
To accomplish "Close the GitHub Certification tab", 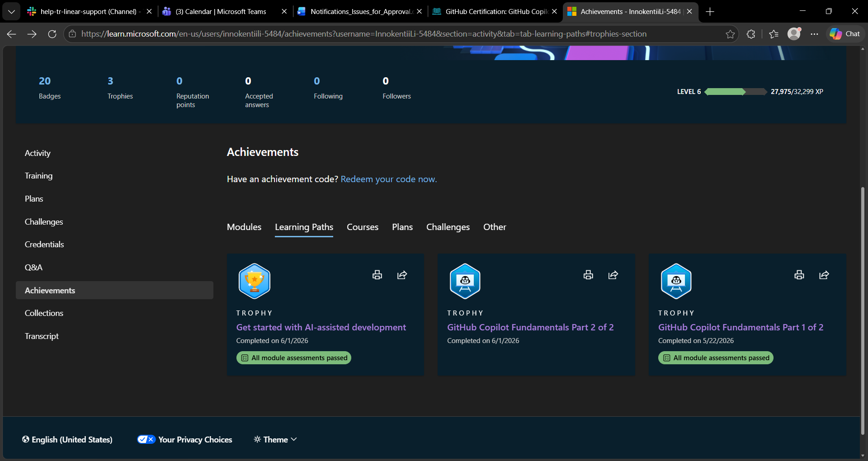I will [554, 12].
